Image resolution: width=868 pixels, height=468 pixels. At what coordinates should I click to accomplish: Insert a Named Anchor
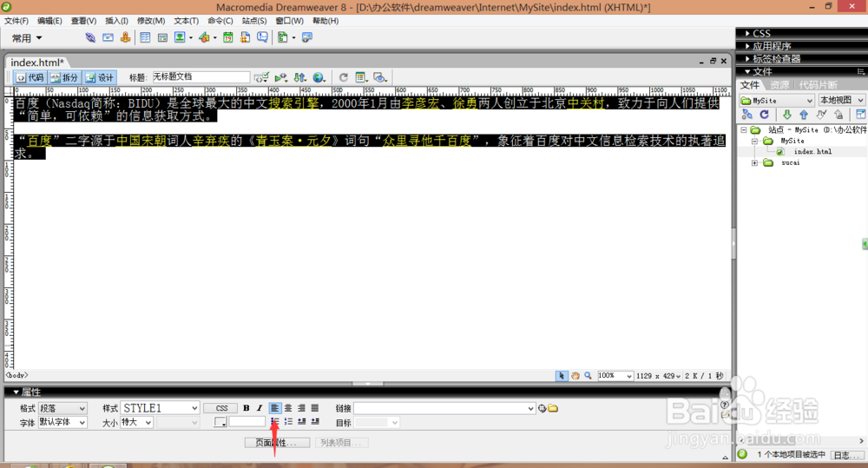126,37
